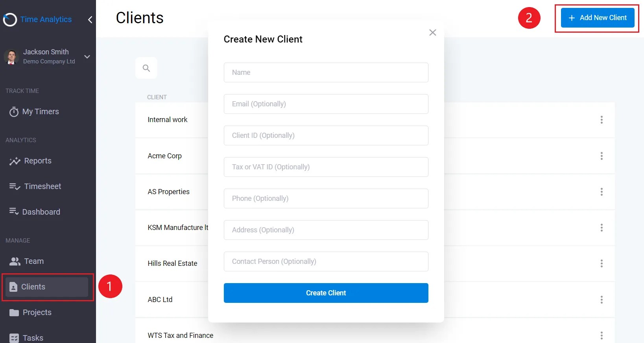This screenshot has width=644, height=343.
Task: Collapse the sidebar with the chevron arrow
Action: (x=90, y=20)
